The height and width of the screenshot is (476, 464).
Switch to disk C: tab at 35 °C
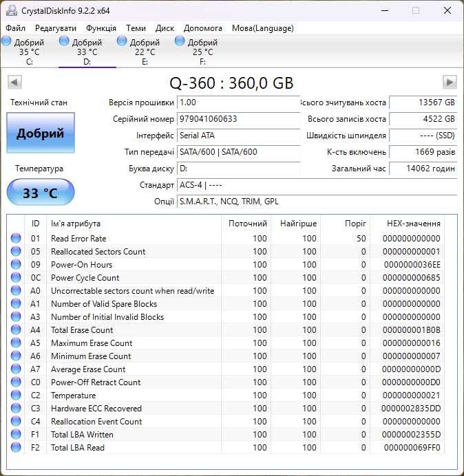[x=29, y=52]
